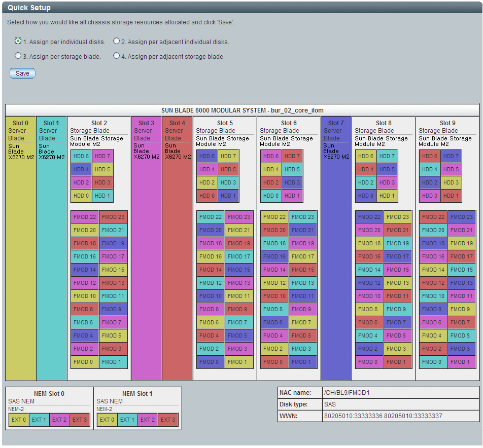Click FMOD 15 in Slot 8 storage blade
The width and height of the screenshot is (483, 448).
398,270
